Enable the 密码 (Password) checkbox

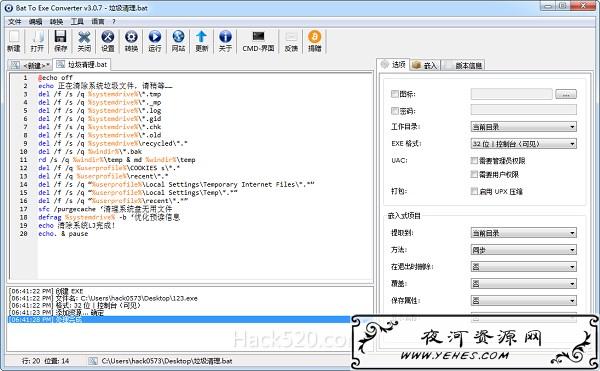395,111
